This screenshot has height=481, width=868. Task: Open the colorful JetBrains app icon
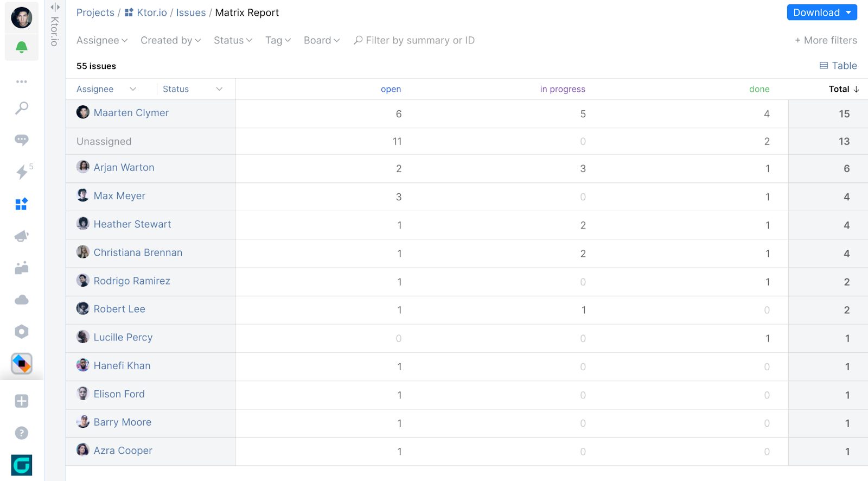pyautogui.click(x=22, y=364)
